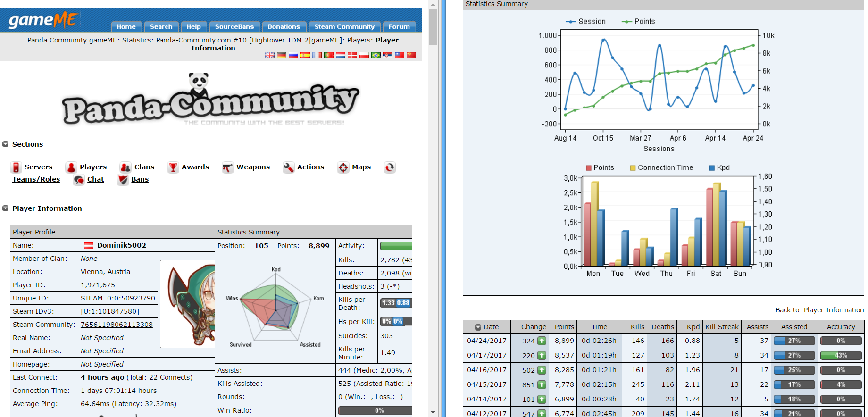
Task: Click the Bans shield icon
Action: [x=123, y=180]
